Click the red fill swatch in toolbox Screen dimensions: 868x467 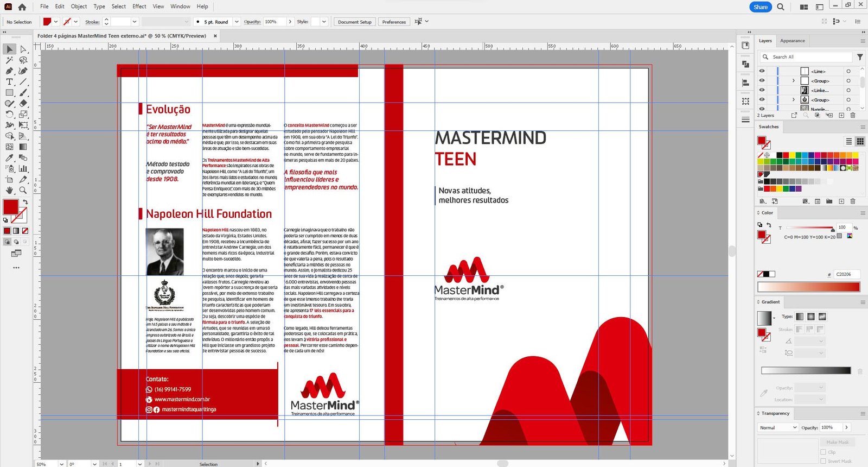pos(10,207)
